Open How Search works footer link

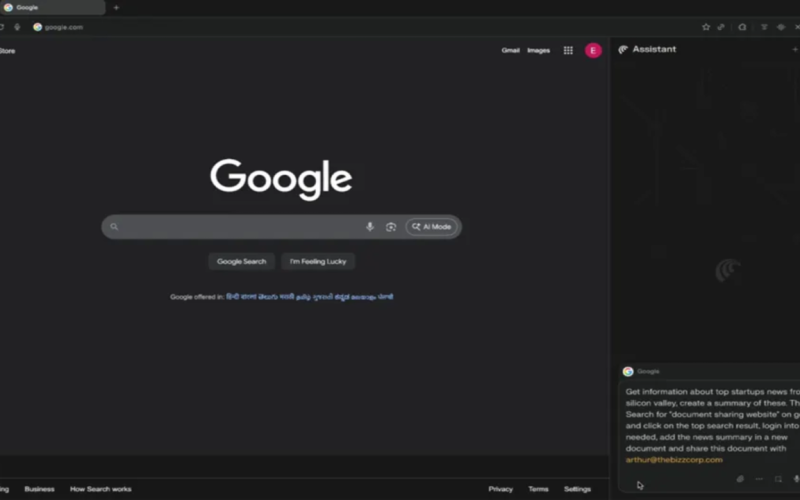tap(101, 489)
